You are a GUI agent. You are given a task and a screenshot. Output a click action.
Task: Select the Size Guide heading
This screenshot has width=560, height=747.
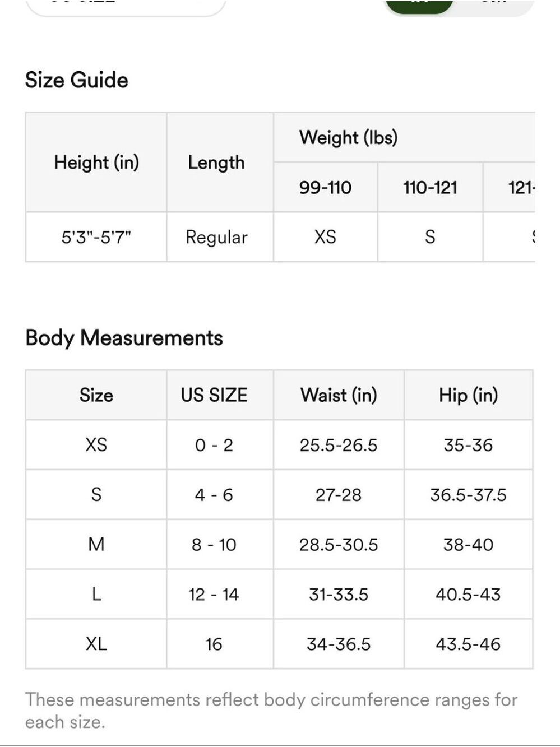pos(77,80)
